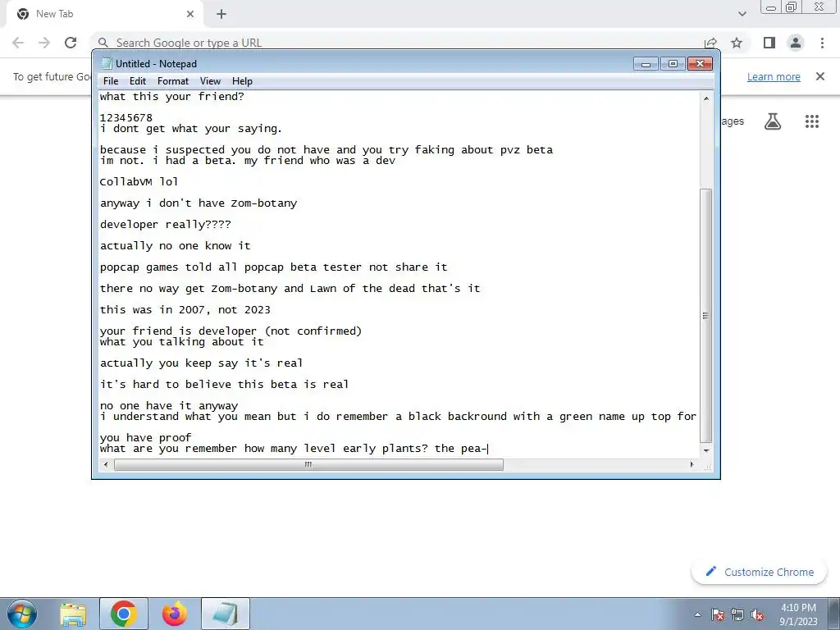
Task: Maximize the Notepad window
Action: (673, 64)
